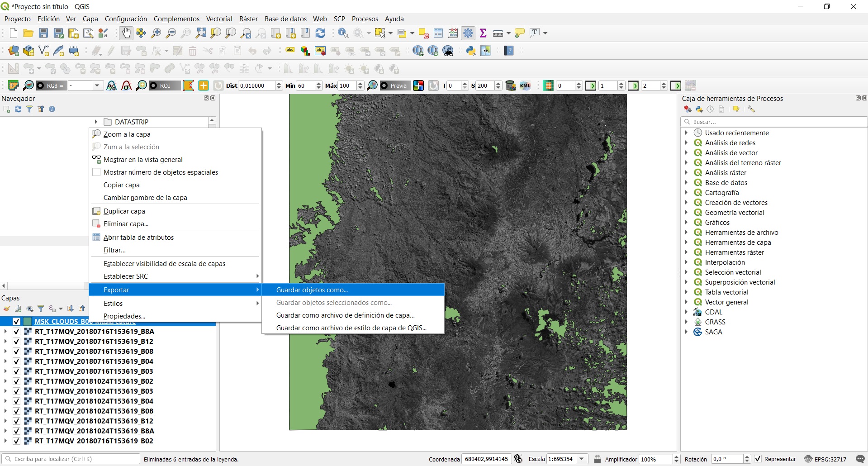The image size is (868, 466).
Task: Select the Pan Map hand tool
Action: click(126, 33)
